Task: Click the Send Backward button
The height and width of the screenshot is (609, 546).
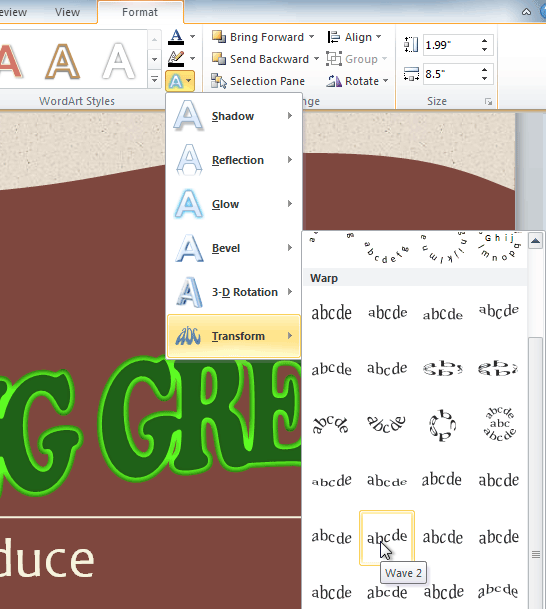Action: pyautogui.click(x=261, y=59)
